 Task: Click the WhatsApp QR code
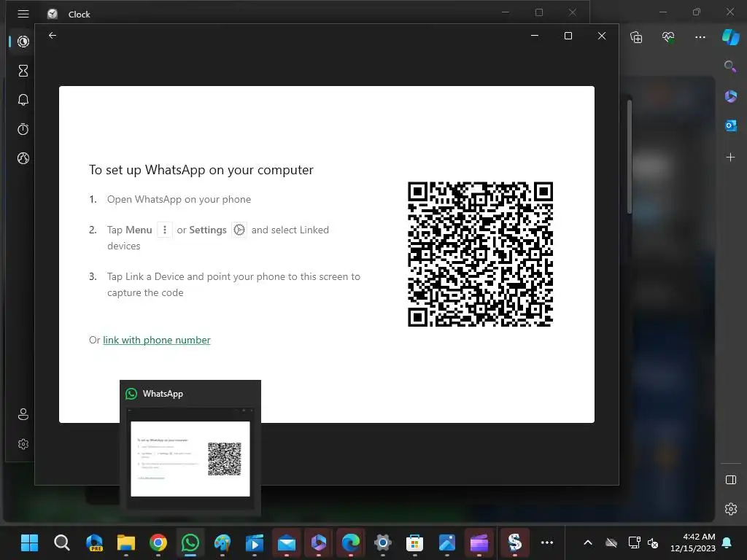click(480, 254)
